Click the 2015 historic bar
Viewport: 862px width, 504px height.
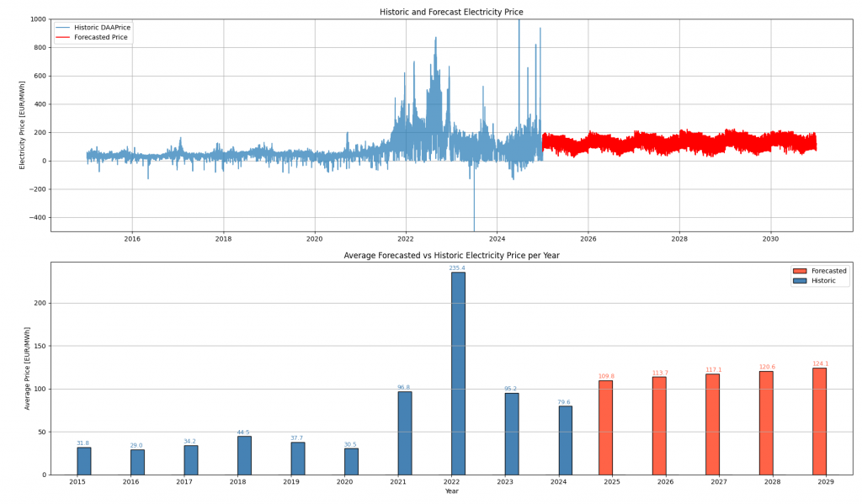[84, 460]
